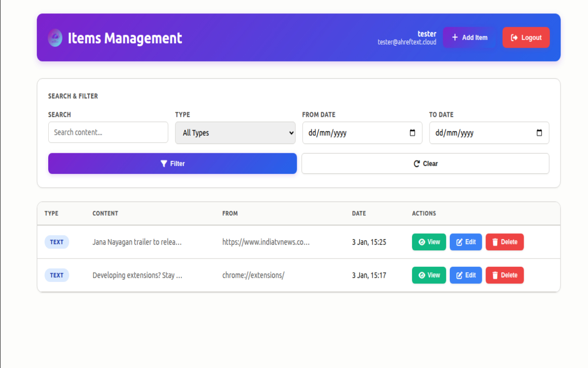Focus the Search content input field
Screen dimensions: 588x368
coord(108,132)
